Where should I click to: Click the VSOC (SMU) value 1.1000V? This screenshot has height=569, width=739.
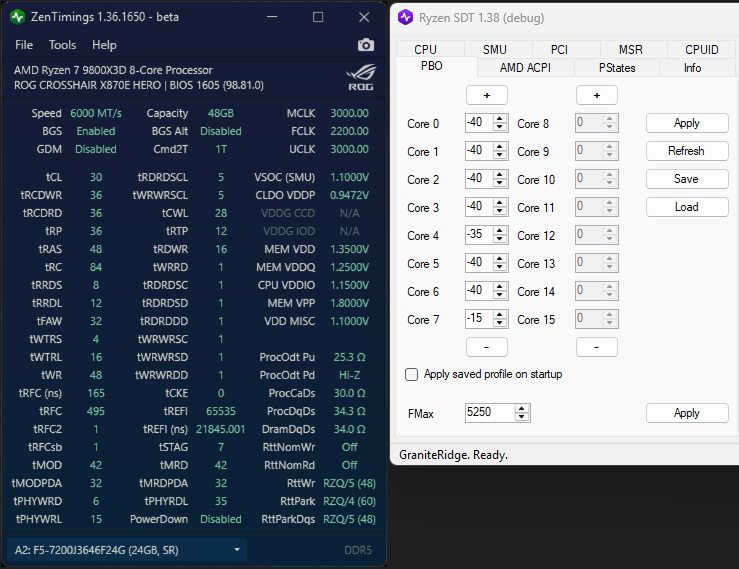point(349,177)
